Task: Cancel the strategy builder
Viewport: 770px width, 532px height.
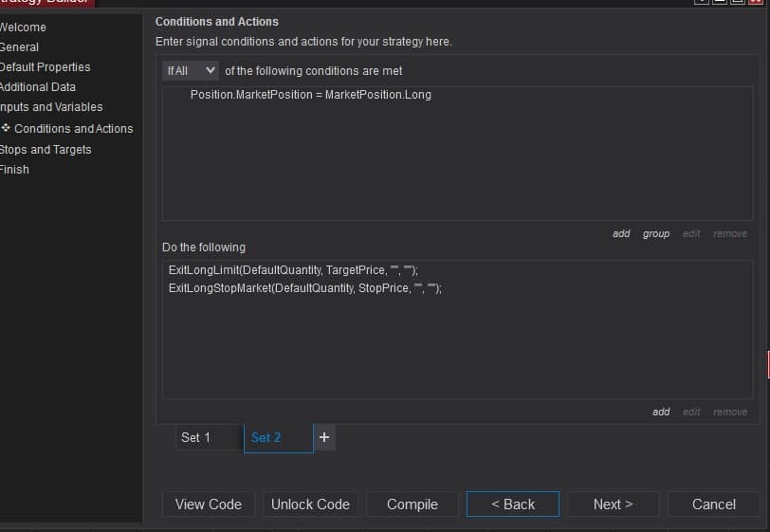Action: pos(714,504)
